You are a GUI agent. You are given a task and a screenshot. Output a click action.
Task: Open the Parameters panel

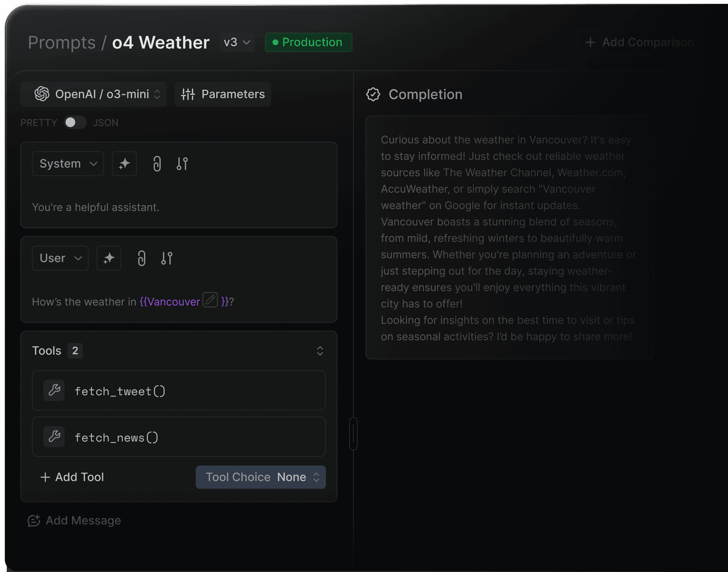tap(223, 95)
